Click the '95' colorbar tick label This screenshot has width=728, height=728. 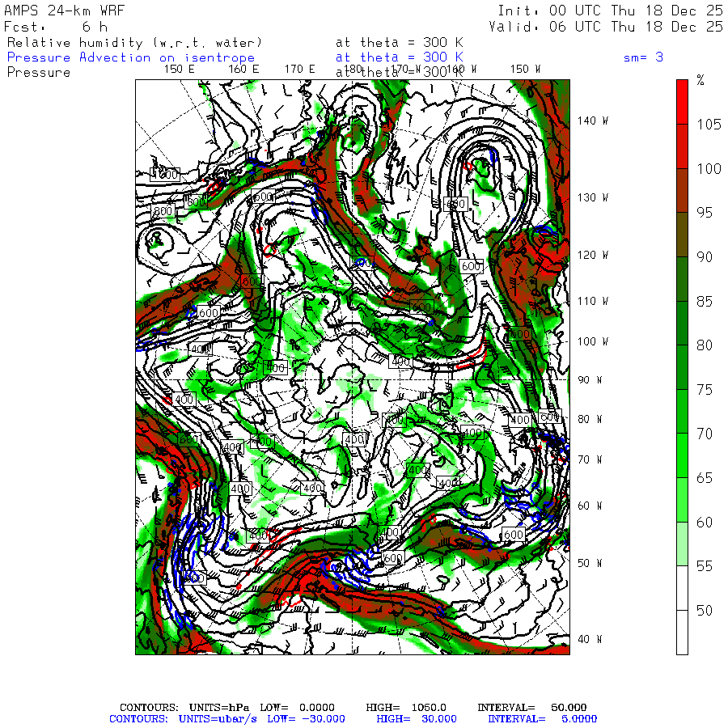pyautogui.click(x=705, y=213)
